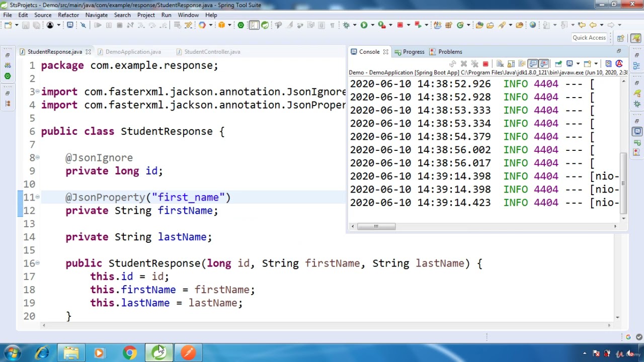Image resolution: width=644 pixels, height=362 pixels.
Task: Click the console vertical scrollbar thumb
Action: 624,183
